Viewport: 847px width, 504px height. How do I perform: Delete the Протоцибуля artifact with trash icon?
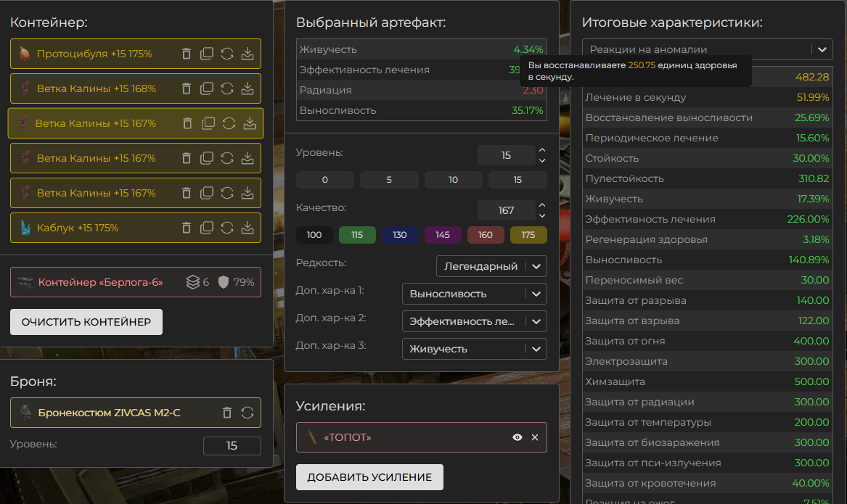[187, 54]
